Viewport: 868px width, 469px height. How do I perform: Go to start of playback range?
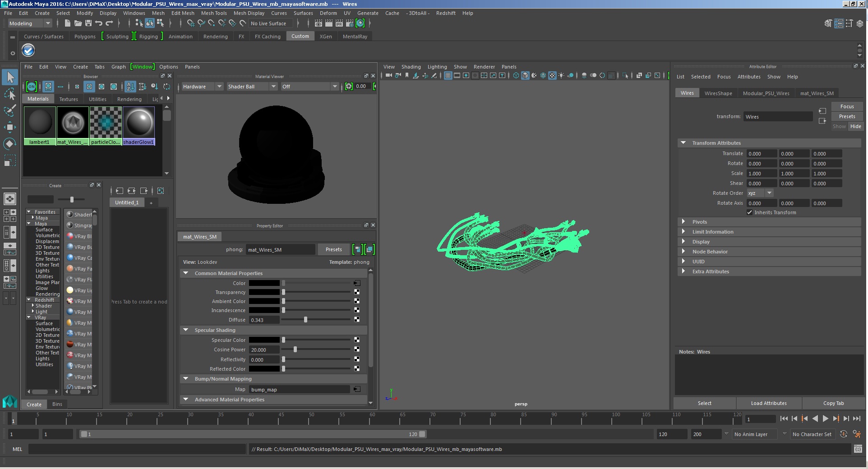[784, 418]
